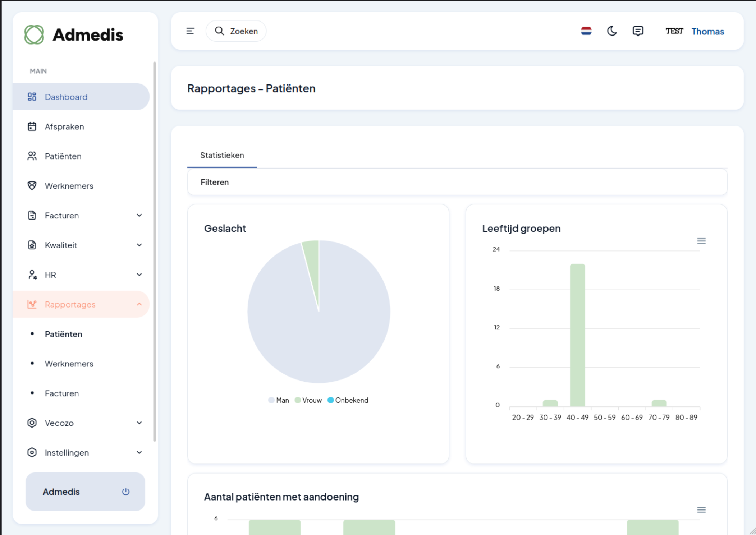Switch to the Statistieken tab

[222, 155]
